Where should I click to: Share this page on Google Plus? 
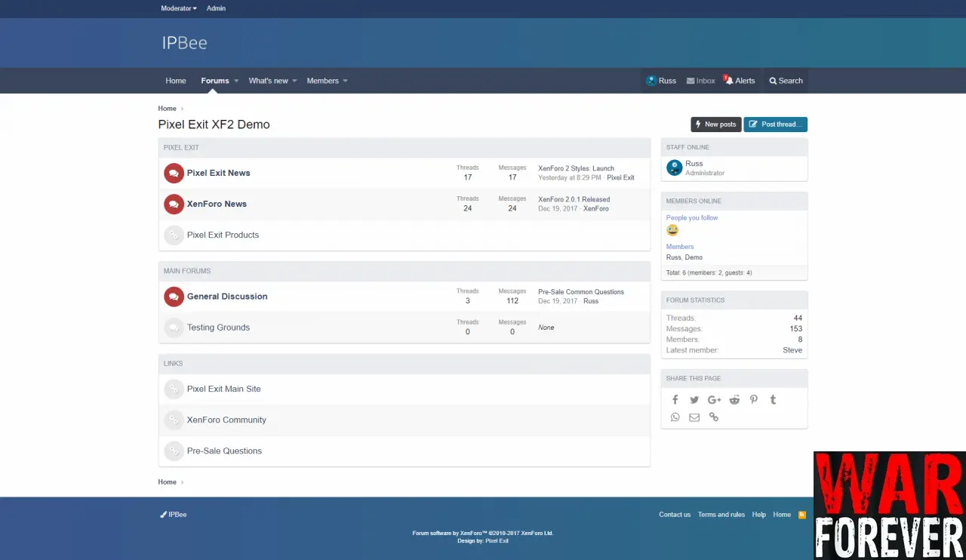click(x=714, y=400)
